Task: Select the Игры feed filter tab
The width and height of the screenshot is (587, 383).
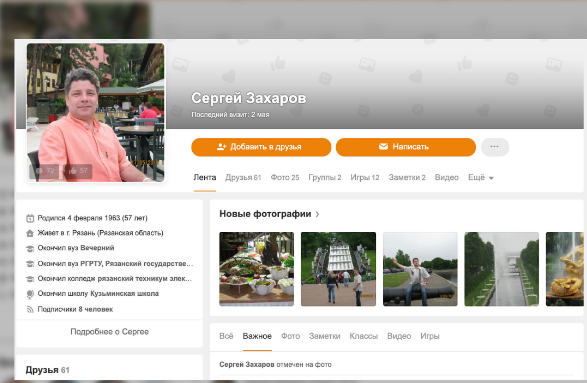Action: [x=430, y=336]
